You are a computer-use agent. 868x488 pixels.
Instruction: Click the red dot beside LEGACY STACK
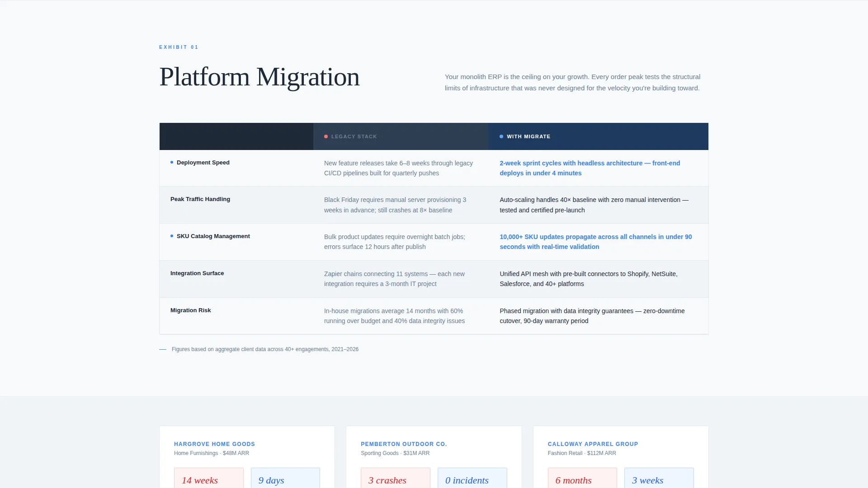pyautogui.click(x=326, y=136)
